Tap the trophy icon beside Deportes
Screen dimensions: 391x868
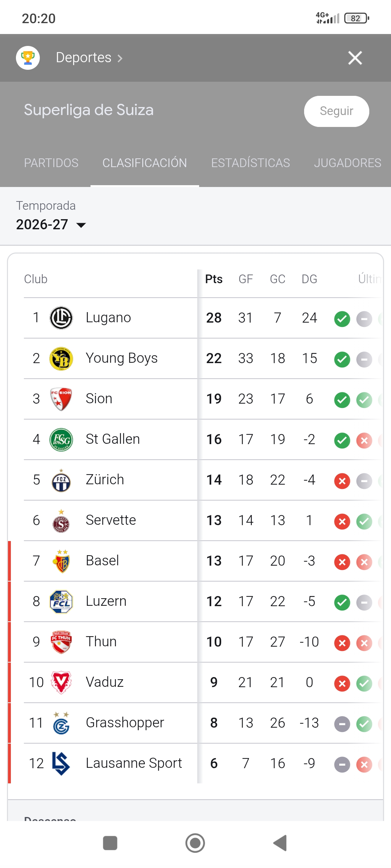point(28,58)
